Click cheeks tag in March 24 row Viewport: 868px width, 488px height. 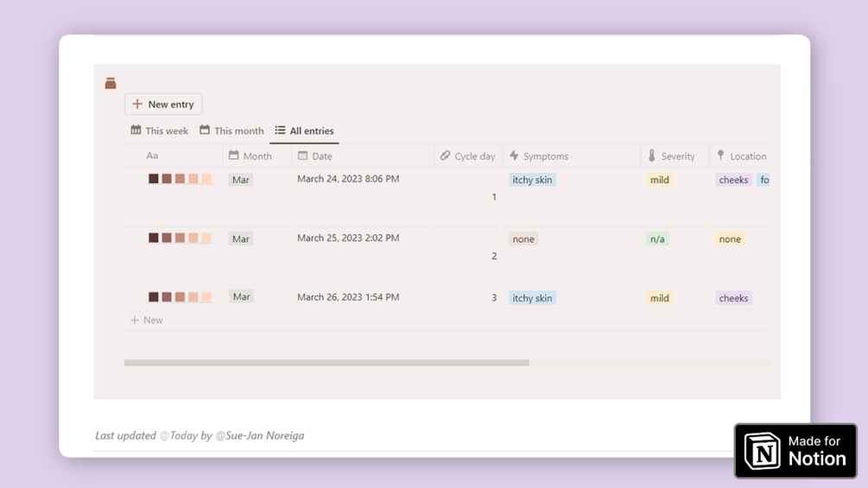tap(733, 180)
